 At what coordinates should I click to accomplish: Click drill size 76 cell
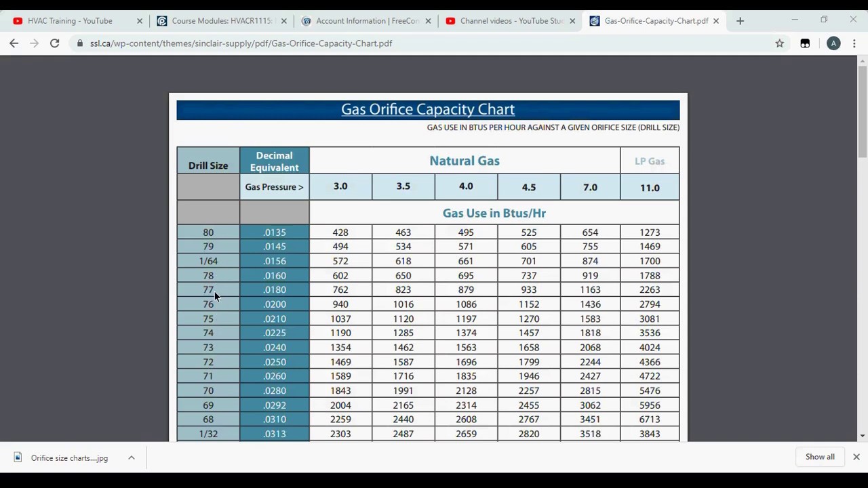coord(208,304)
